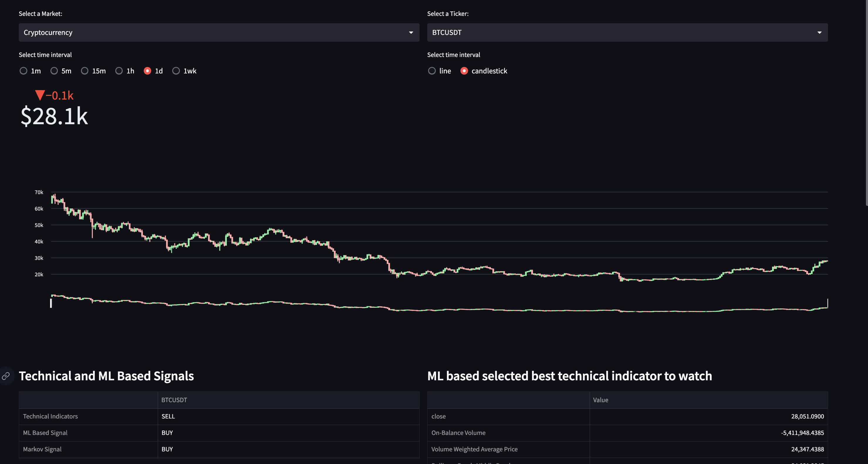Image resolution: width=868 pixels, height=464 pixels.
Task: Click the Technical Indicators row label
Action: click(50, 416)
